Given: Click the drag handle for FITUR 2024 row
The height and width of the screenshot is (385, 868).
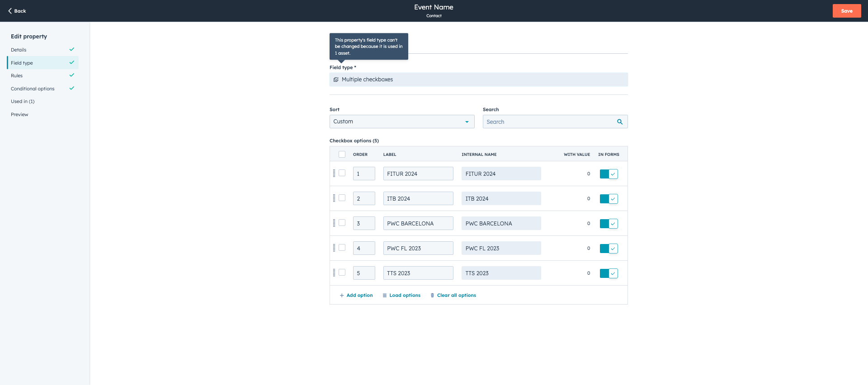Looking at the screenshot, I should [x=334, y=173].
